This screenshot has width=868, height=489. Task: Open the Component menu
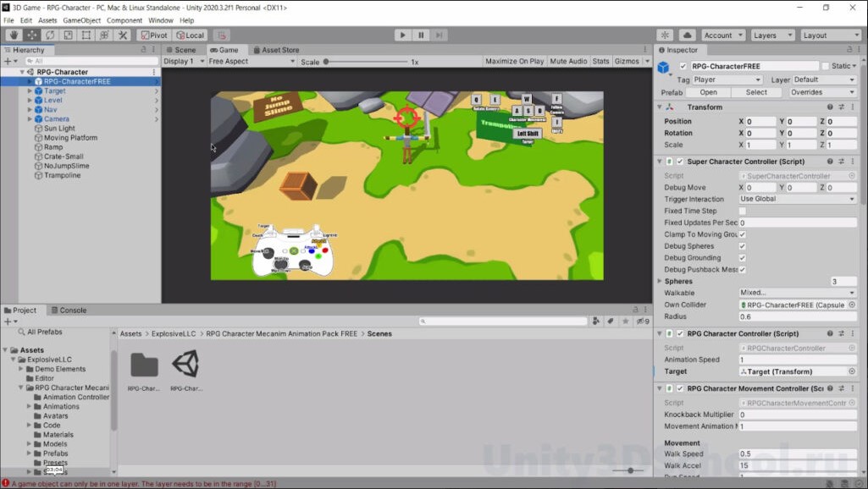[124, 20]
